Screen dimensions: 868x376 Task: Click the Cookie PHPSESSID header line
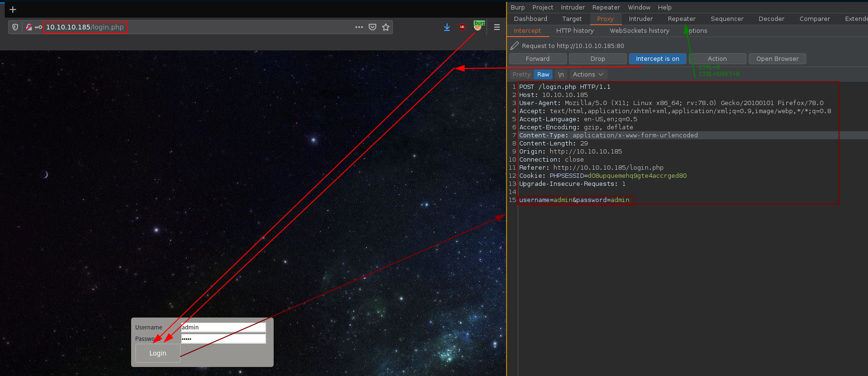[x=603, y=175]
